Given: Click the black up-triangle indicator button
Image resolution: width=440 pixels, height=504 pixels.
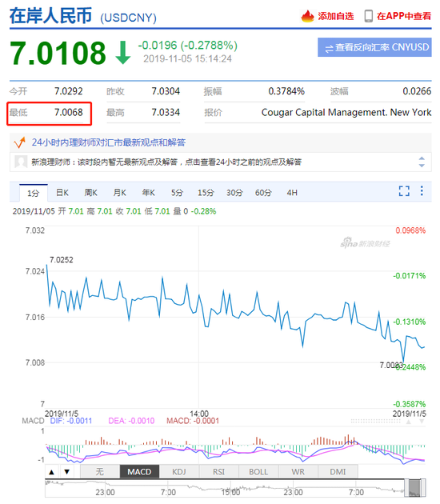Looking at the screenshot, I should [x=51, y=471].
